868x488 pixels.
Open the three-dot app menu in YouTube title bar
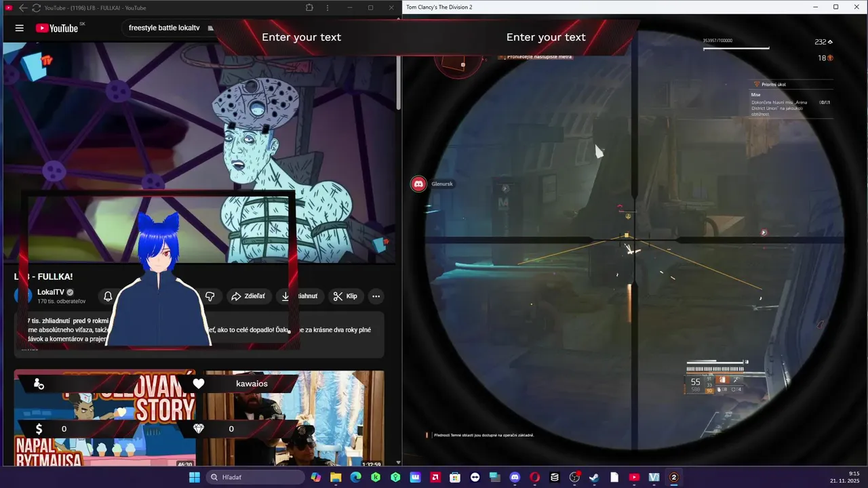pos(328,7)
